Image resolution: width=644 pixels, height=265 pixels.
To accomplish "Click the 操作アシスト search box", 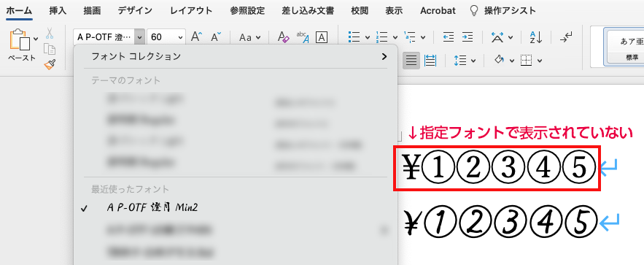I will tap(503, 11).
